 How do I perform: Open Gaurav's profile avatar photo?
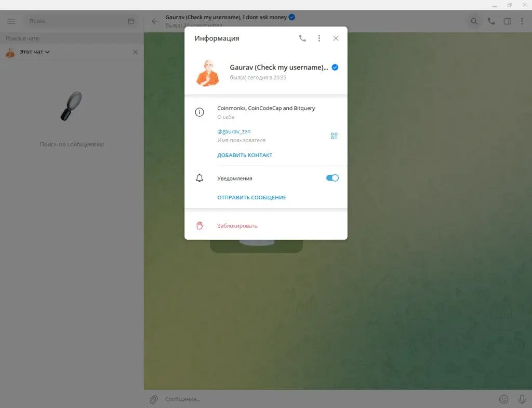(x=208, y=73)
